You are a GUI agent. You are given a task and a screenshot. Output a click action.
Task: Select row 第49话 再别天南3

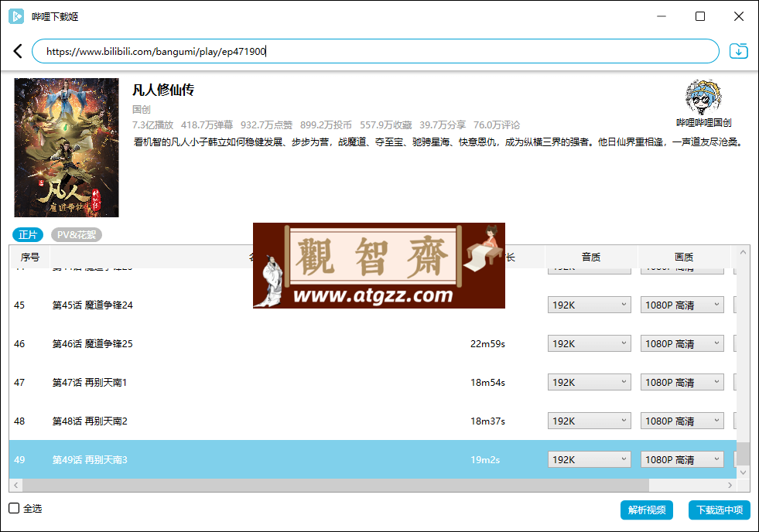[x=373, y=459]
